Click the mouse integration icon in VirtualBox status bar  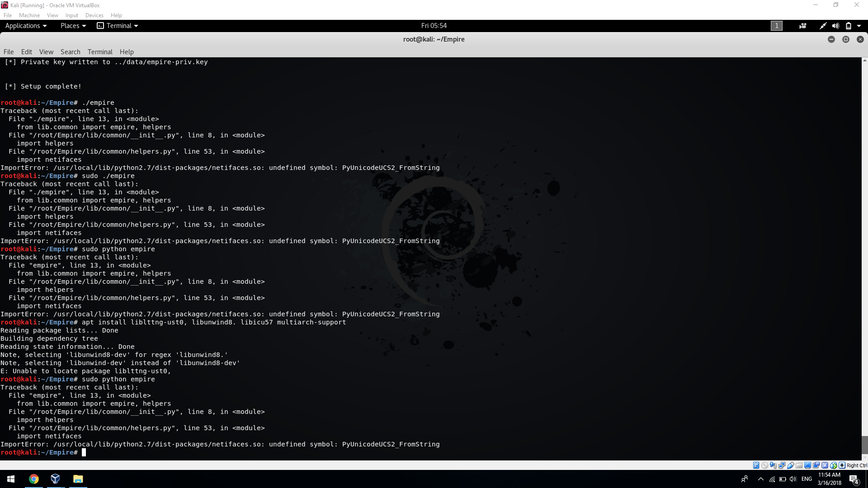click(833, 465)
